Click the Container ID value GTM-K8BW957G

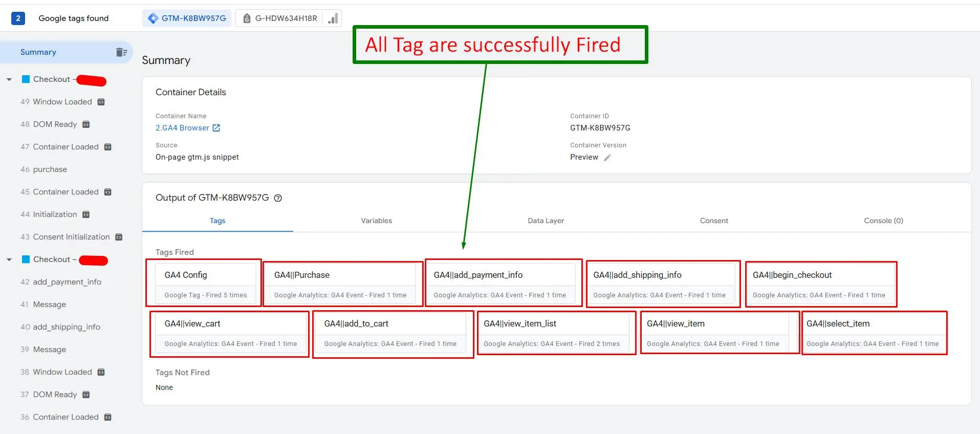coord(600,128)
